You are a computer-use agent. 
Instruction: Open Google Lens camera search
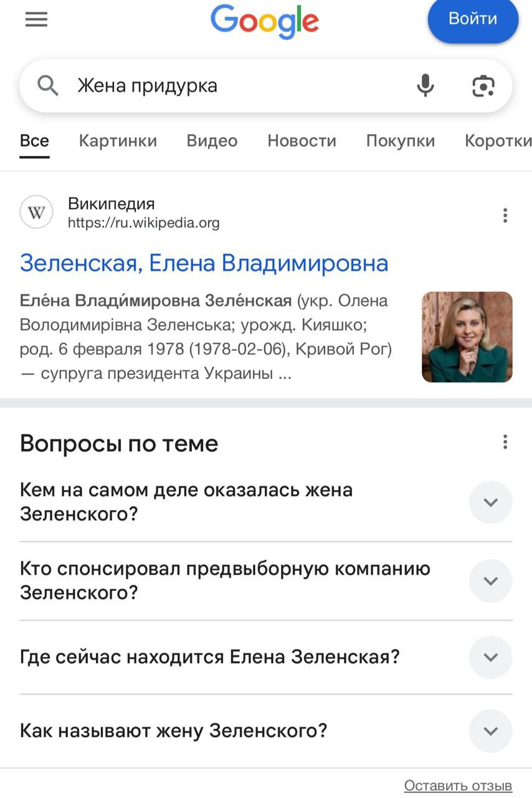[x=483, y=85]
